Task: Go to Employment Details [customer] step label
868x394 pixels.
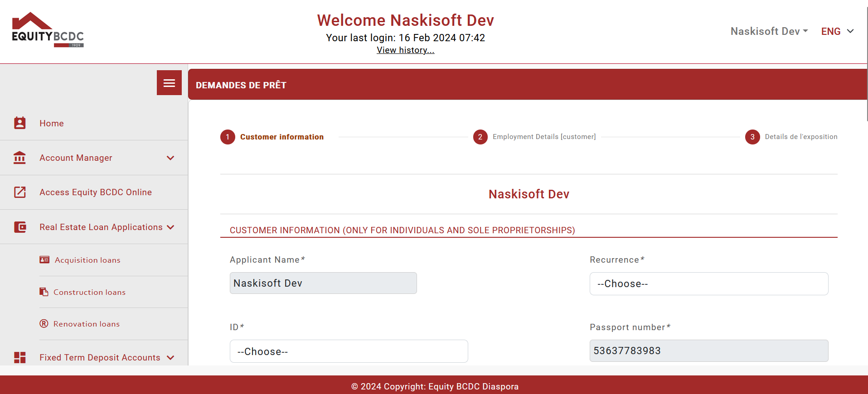Action: click(544, 137)
